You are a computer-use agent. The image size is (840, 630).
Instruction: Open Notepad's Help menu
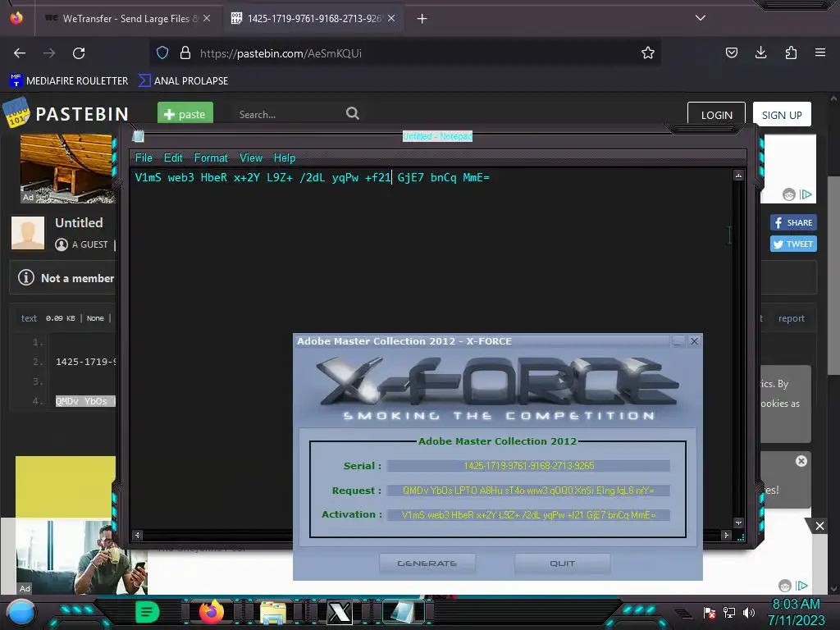[x=285, y=158]
